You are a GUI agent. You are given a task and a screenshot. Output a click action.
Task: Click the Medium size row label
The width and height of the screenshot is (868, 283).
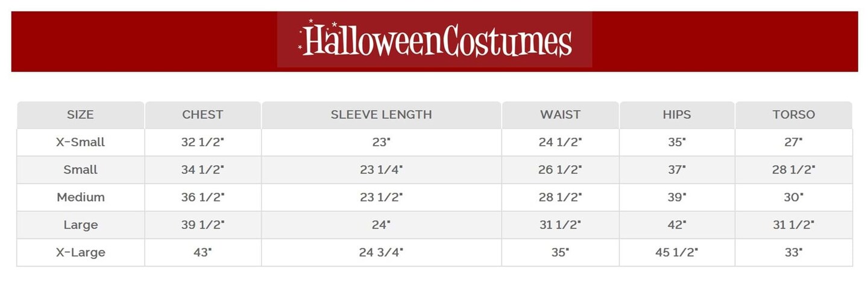coord(80,197)
